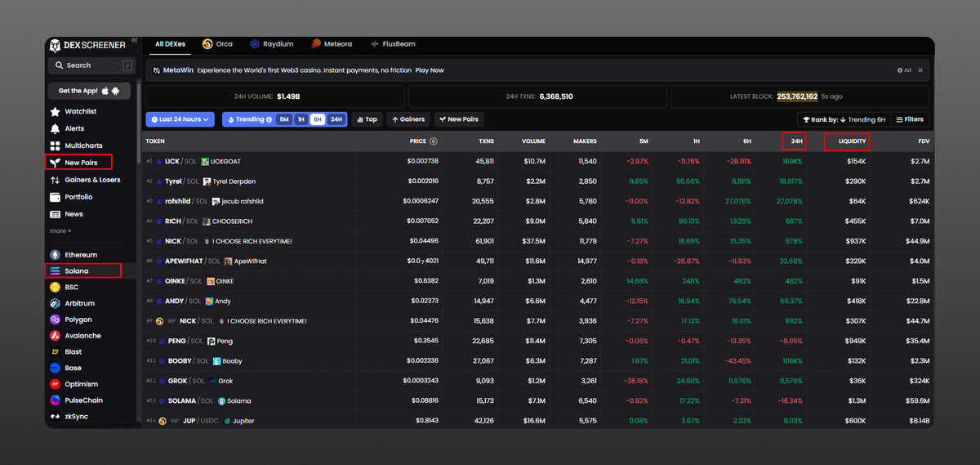Open New Pairs in the sidebar
The width and height of the screenshot is (980, 465).
click(x=78, y=163)
